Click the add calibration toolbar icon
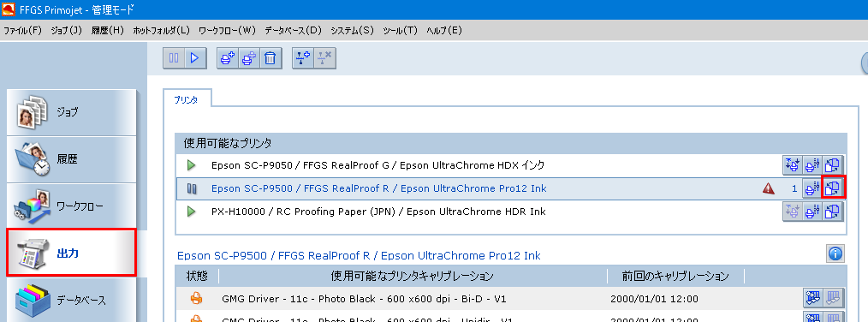Image resolution: width=868 pixels, height=322 pixels. point(303,58)
